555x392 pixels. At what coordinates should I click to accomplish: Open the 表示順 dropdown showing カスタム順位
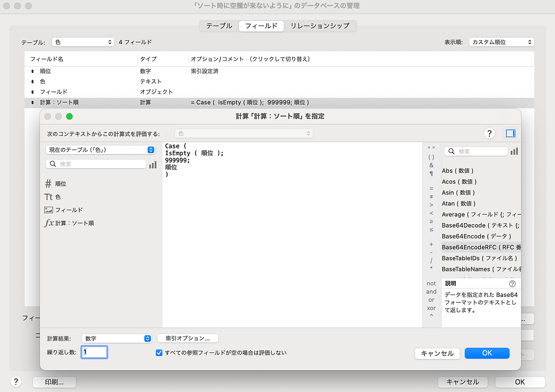[x=501, y=42]
